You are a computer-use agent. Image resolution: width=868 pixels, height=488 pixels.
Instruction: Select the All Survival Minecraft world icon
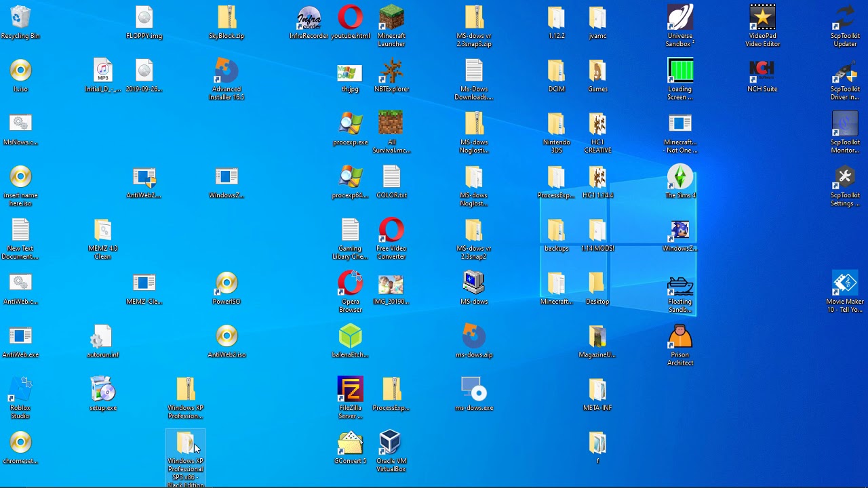(x=391, y=123)
